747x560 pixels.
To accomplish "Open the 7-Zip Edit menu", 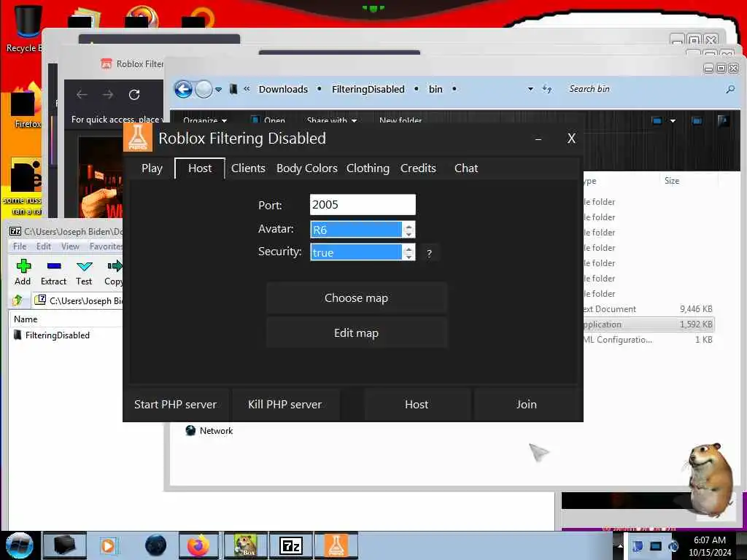I will point(43,246).
